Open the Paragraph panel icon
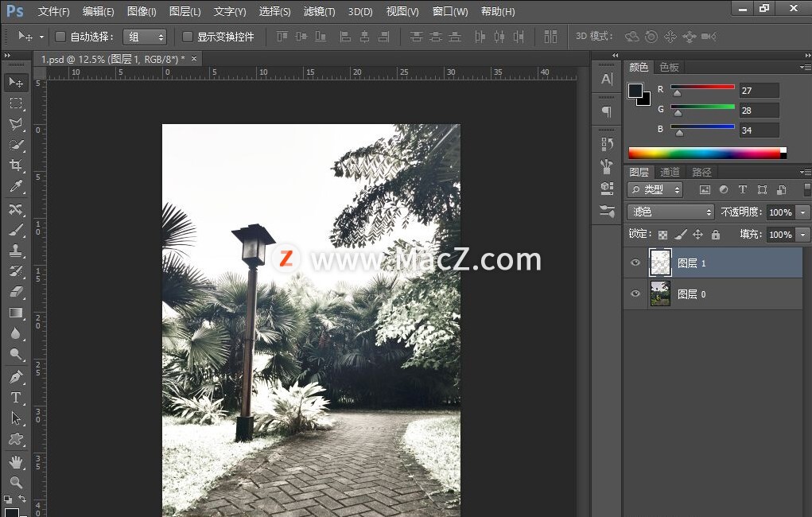Screen dimensions: 812x517 tap(607, 111)
